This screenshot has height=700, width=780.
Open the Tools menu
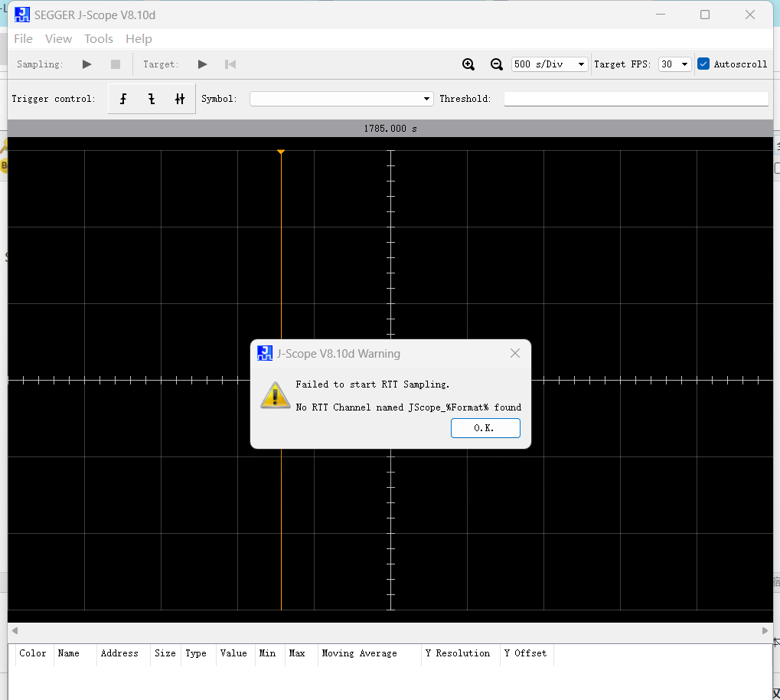click(99, 39)
